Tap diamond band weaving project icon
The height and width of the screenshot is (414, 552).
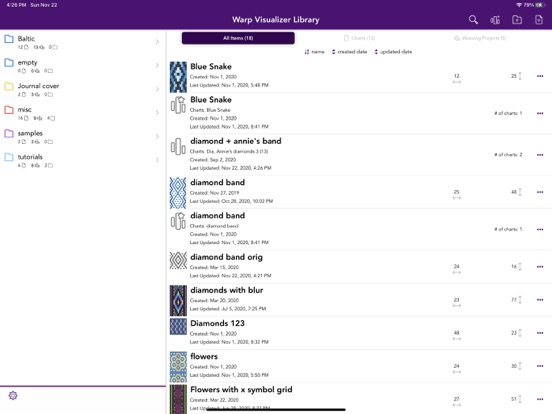click(x=178, y=221)
